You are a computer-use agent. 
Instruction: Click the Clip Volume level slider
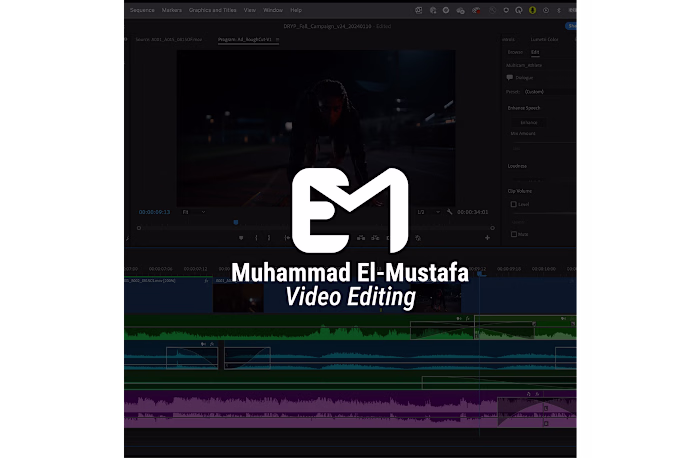pyautogui.click(x=543, y=213)
